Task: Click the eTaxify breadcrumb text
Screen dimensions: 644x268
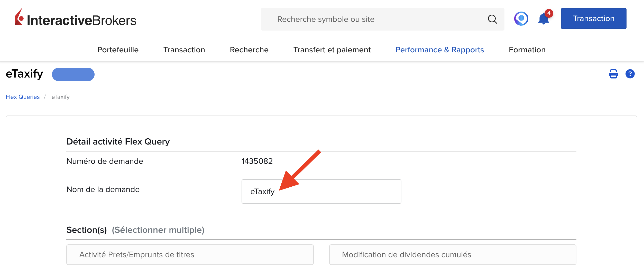Action: tap(61, 97)
